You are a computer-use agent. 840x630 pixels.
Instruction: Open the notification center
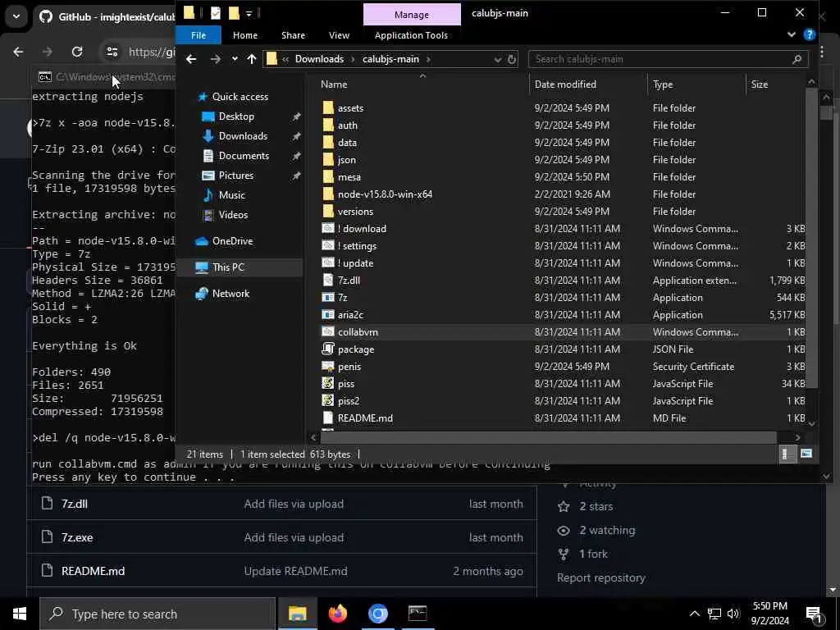815,614
